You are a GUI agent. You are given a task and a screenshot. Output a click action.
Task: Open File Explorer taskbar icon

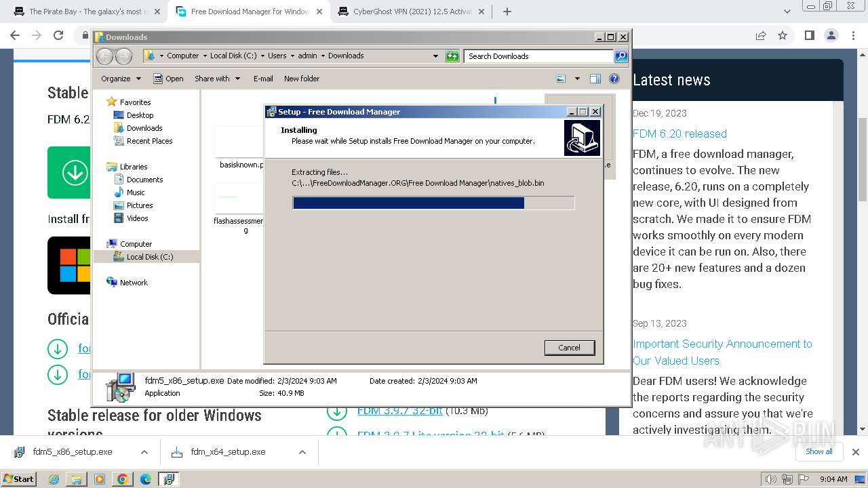click(77, 479)
